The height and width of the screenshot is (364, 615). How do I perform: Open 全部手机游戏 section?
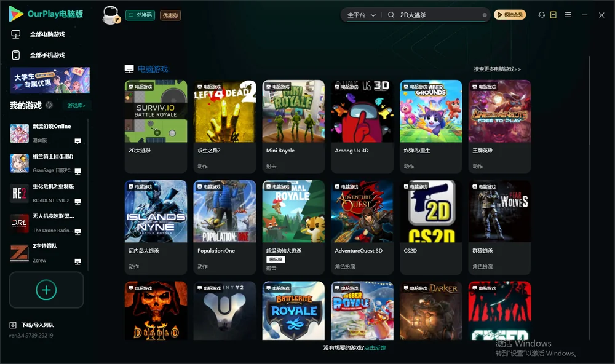pos(47,55)
